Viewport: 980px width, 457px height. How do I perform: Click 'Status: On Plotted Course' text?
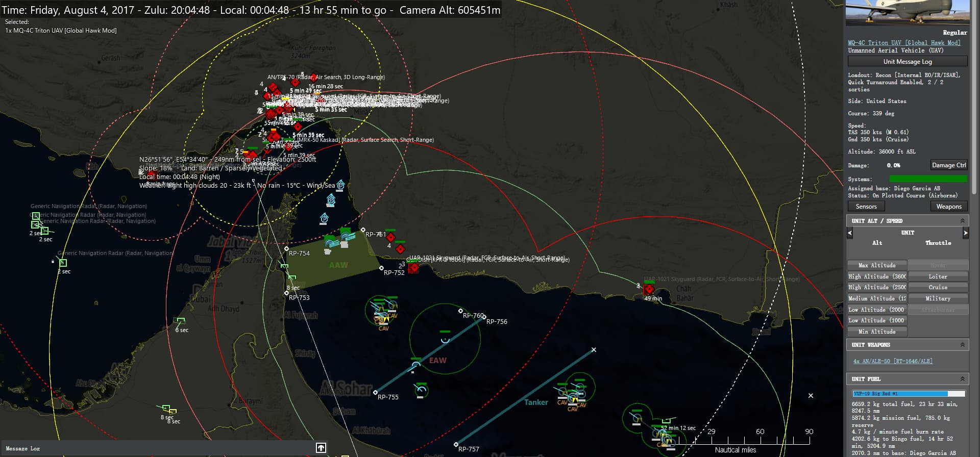click(902, 195)
